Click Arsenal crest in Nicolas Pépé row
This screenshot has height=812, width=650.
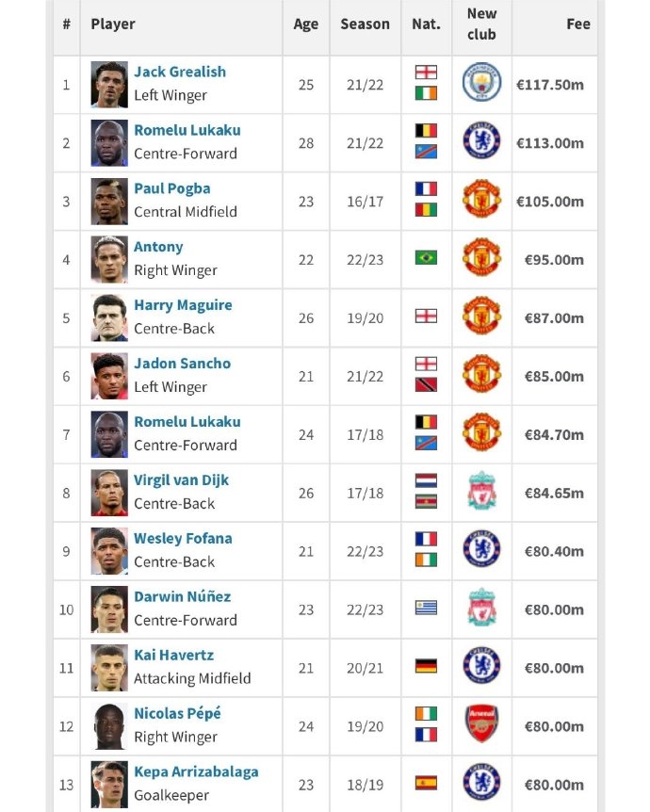tap(481, 723)
